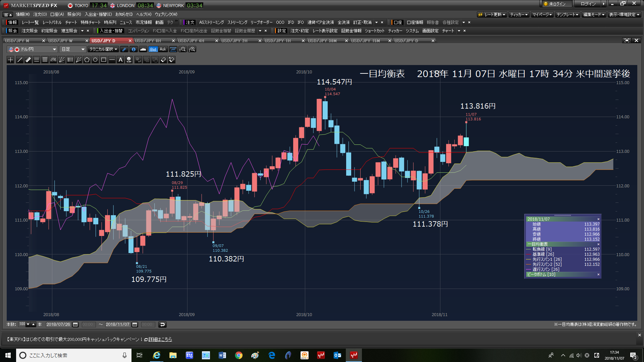The height and width of the screenshot is (362, 644).
Task: Select the horizontal line tool
Action: [x=112, y=60]
